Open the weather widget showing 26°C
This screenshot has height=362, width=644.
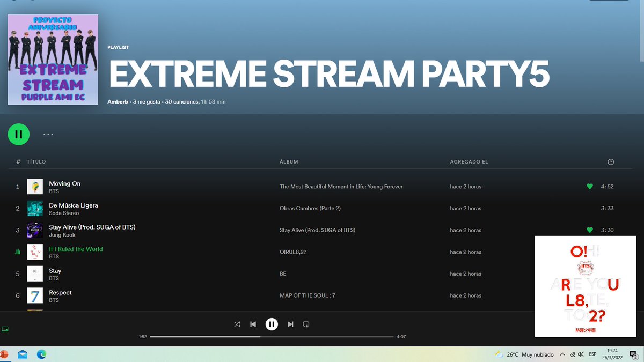pyautogui.click(x=524, y=354)
